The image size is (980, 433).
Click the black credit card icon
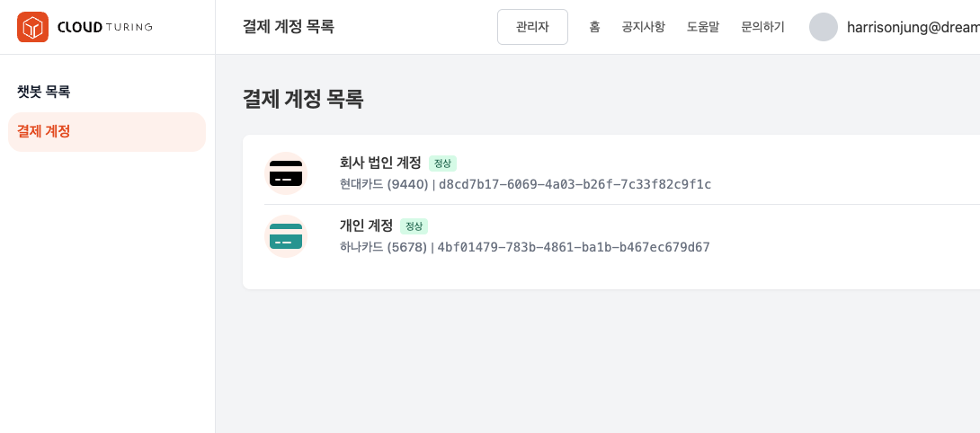[x=286, y=173]
